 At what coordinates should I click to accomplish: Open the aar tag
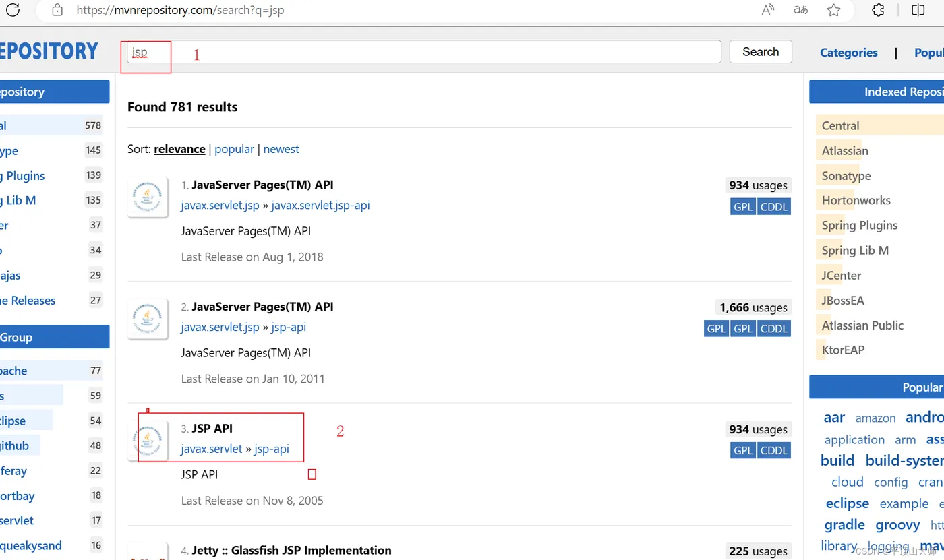coord(834,417)
